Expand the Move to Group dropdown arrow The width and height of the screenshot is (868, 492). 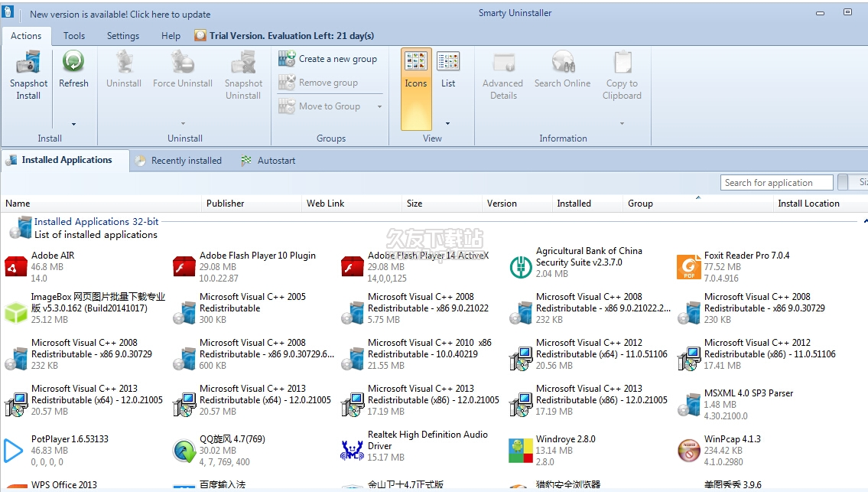pyautogui.click(x=380, y=106)
